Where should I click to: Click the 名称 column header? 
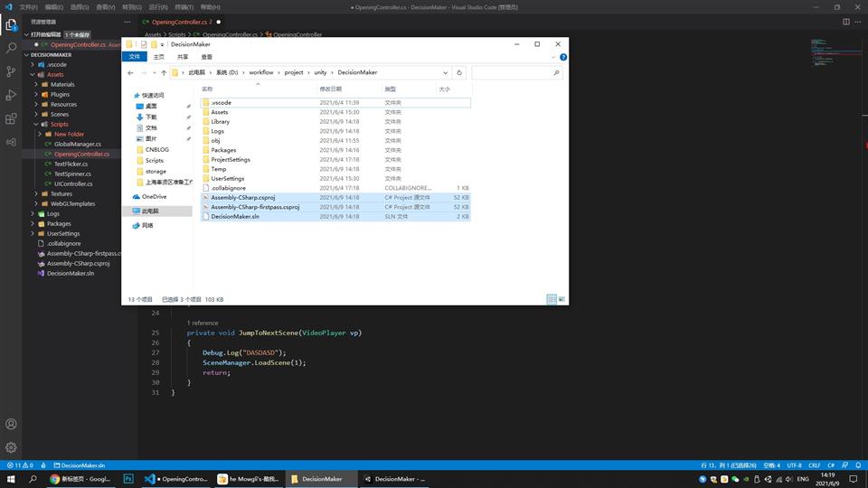coord(207,89)
